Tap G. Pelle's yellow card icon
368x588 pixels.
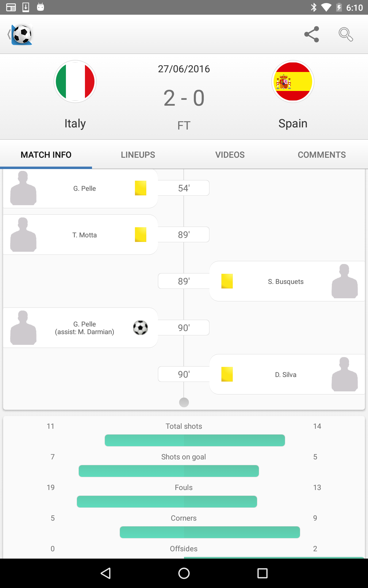pos(140,188)
